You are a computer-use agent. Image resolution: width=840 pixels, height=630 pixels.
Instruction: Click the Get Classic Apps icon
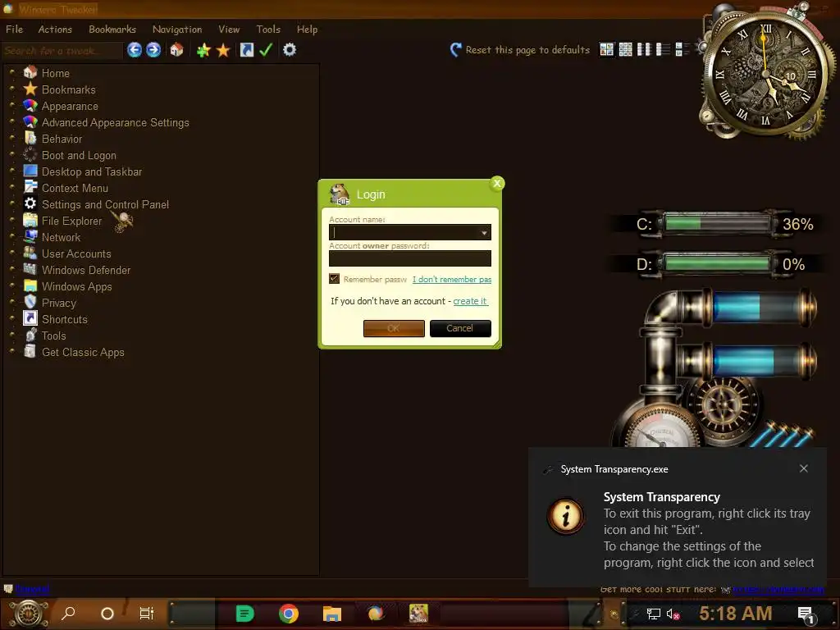coord(30,351)
